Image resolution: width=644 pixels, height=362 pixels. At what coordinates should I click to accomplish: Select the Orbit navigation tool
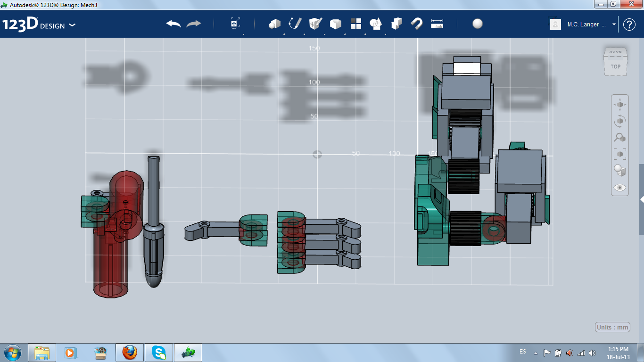pyautogui.click(x=620, y=121)
